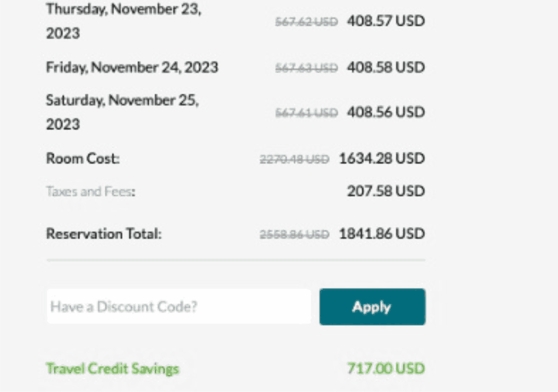Click the Room Cost label
Viewport: 558px width, 392px height.
83,158
